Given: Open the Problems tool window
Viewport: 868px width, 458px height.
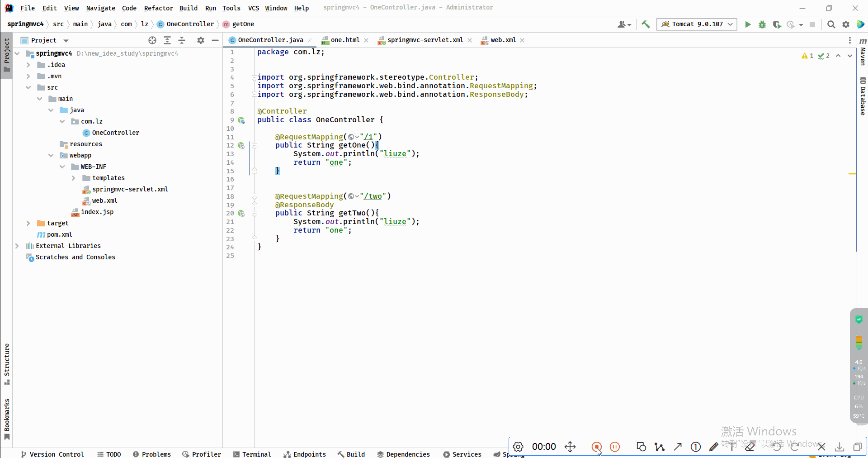Looking at the screenshot, I should tap(152, 454).
